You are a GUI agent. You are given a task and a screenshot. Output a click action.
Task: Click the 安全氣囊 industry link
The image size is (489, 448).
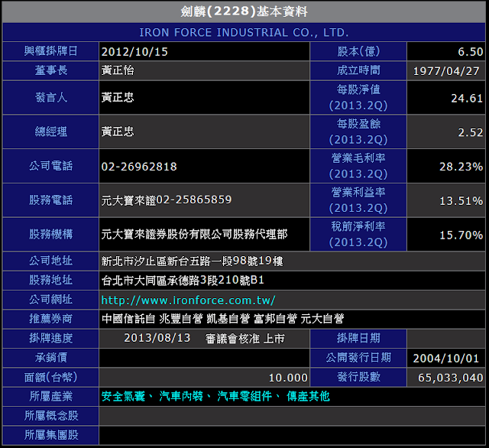click(x=123, y=397)
